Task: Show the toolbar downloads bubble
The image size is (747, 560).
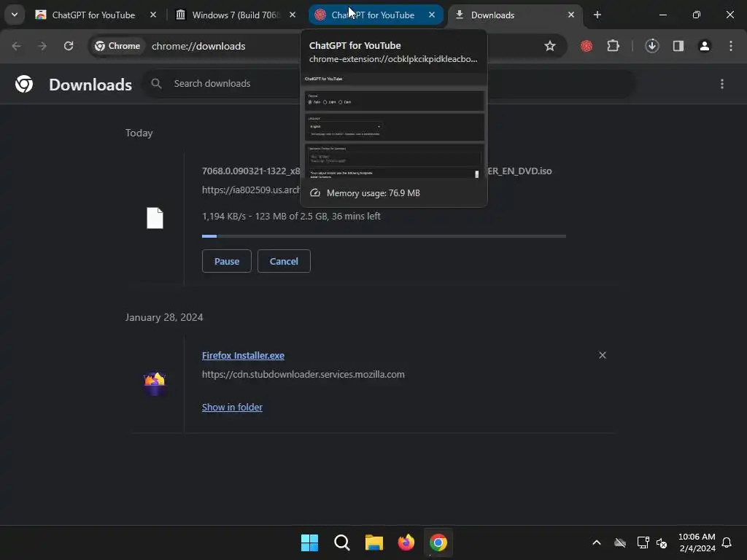Action: click(652, 46)
